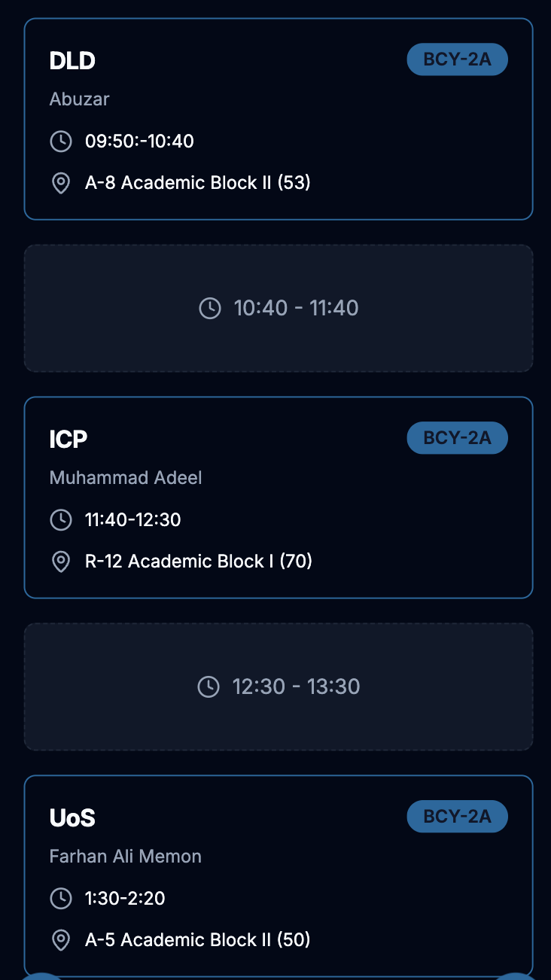Open the UoS course title
This screenshot has width=551, height=980.
coord(72,818)
